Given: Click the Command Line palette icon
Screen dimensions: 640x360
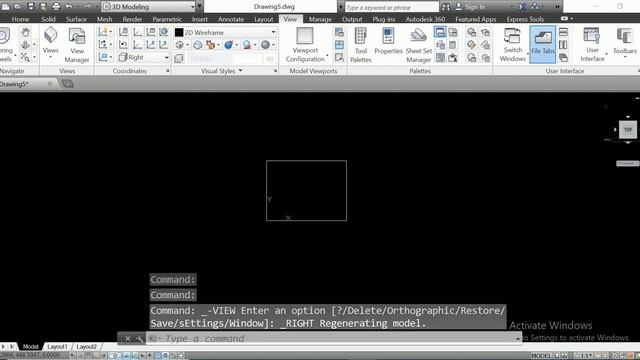Looking at the screenshot, I should 440,32.
